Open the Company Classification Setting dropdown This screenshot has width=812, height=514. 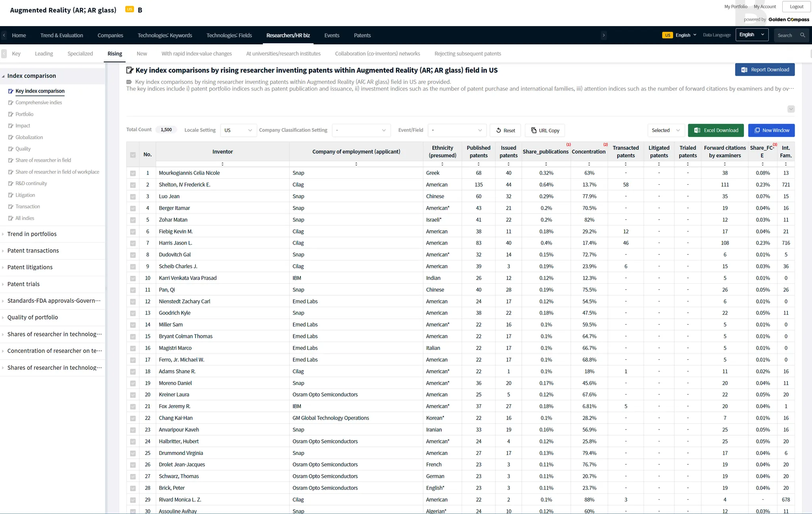(x=361, y=130)
